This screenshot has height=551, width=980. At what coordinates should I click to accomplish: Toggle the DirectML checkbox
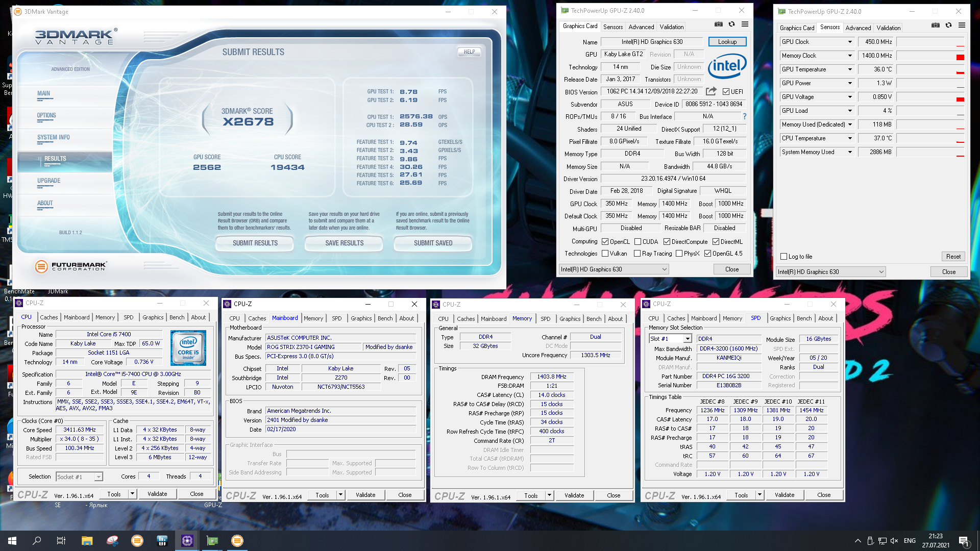point(716,242)
